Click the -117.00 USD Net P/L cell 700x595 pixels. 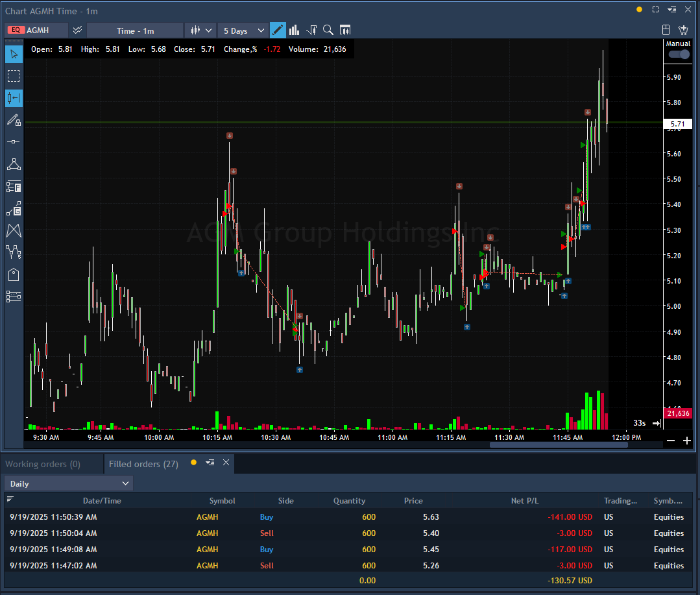pyautogui.click(x=570, y=550)
